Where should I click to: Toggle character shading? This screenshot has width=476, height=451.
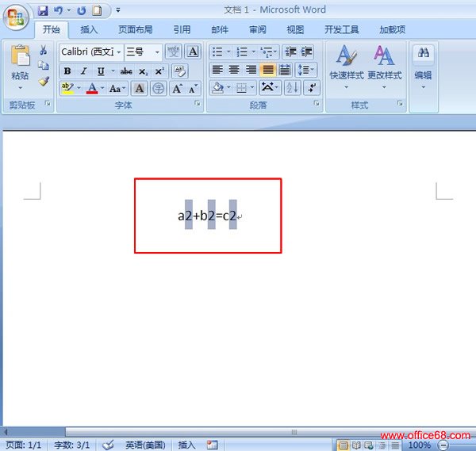pos(140,89)
